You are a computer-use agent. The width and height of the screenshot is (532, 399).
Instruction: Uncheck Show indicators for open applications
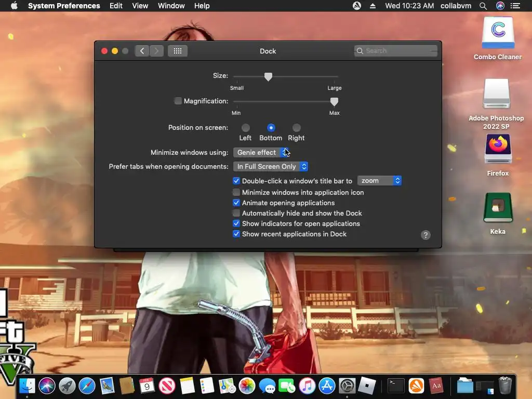pos(236,223)
